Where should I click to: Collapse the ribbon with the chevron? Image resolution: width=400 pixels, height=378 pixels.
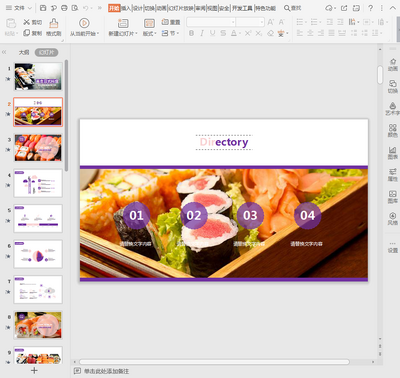click(x=393, y=8)
